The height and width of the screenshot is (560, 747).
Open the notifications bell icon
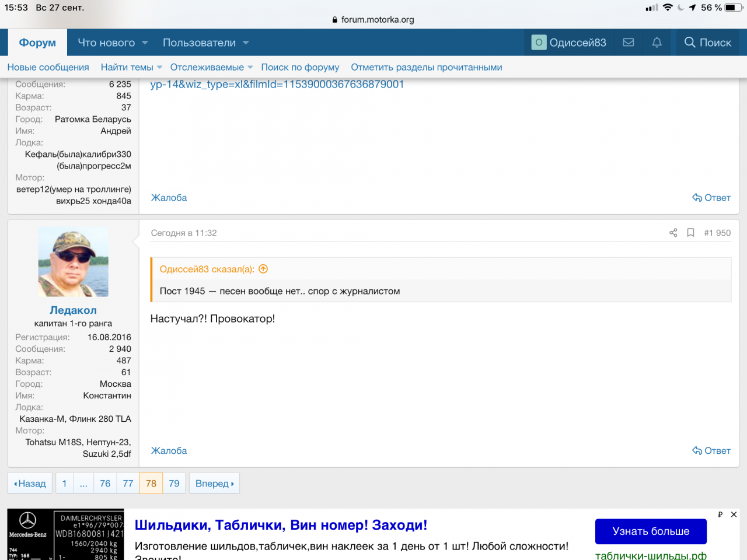[657, 43]
